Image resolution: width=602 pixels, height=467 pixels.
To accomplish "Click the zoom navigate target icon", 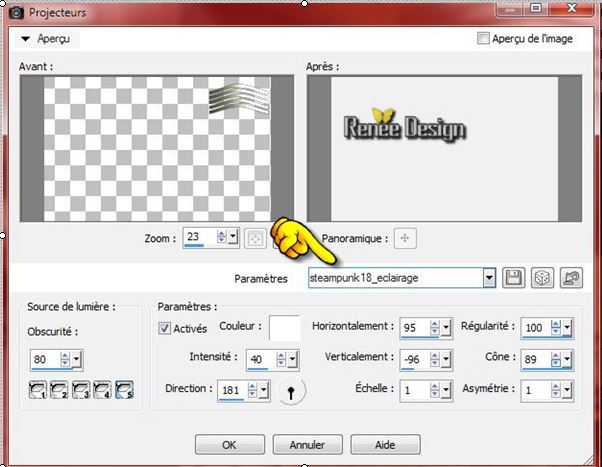I will click(x=255, y=238).
